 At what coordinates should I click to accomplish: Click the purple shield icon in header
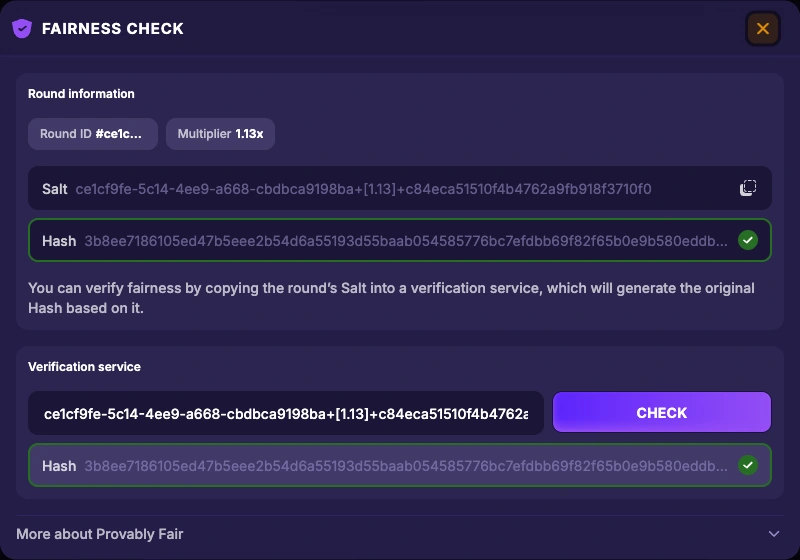tap(22, 29)
